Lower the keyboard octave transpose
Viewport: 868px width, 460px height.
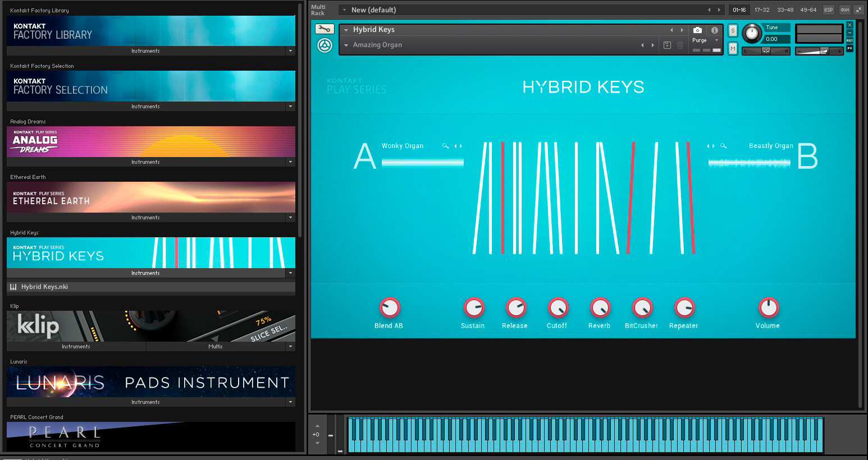(x=317, y=443)
